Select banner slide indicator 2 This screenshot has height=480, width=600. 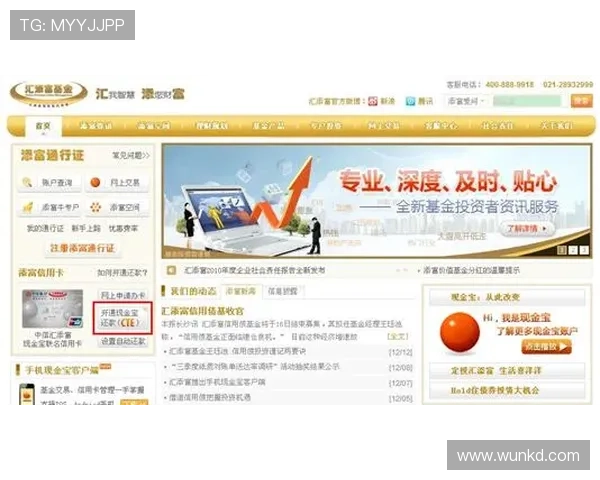573,250
